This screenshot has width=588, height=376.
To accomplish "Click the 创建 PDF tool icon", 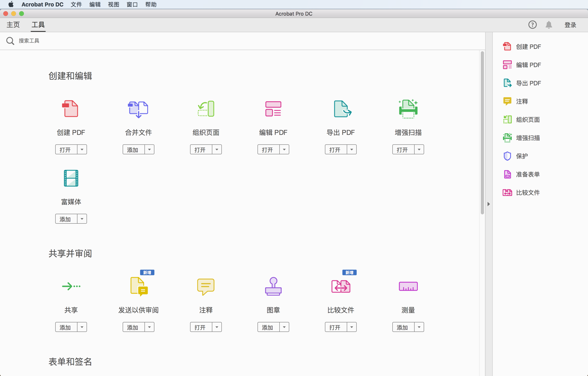I will click(71, 109).
